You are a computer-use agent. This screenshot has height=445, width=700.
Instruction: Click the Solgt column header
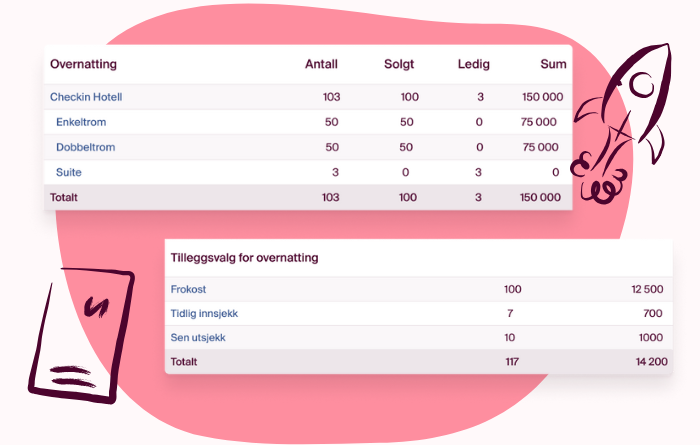tap(399, 64)
